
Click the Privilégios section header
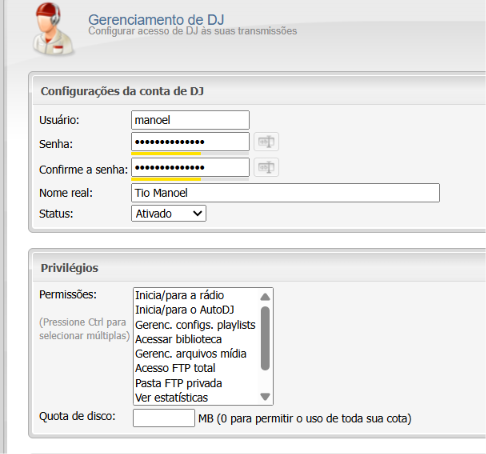click(69, 268)
